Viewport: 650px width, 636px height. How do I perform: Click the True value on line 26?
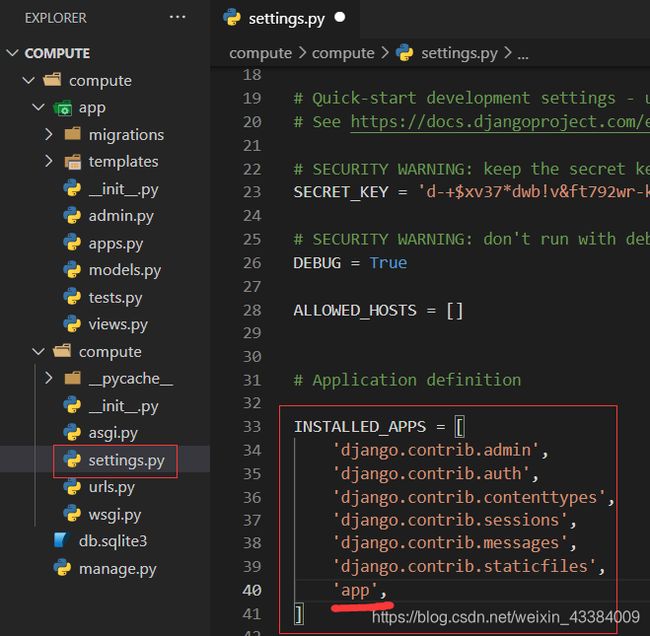click(x=388, y=263)
